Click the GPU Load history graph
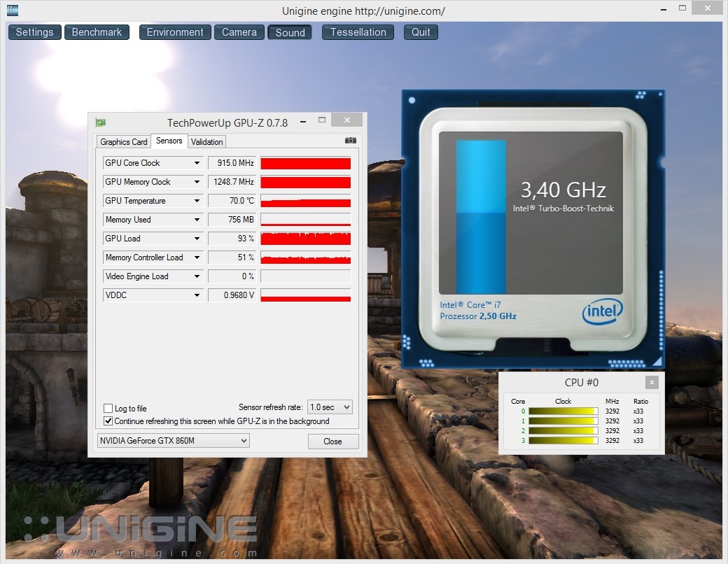 click(x=305, y=239)
